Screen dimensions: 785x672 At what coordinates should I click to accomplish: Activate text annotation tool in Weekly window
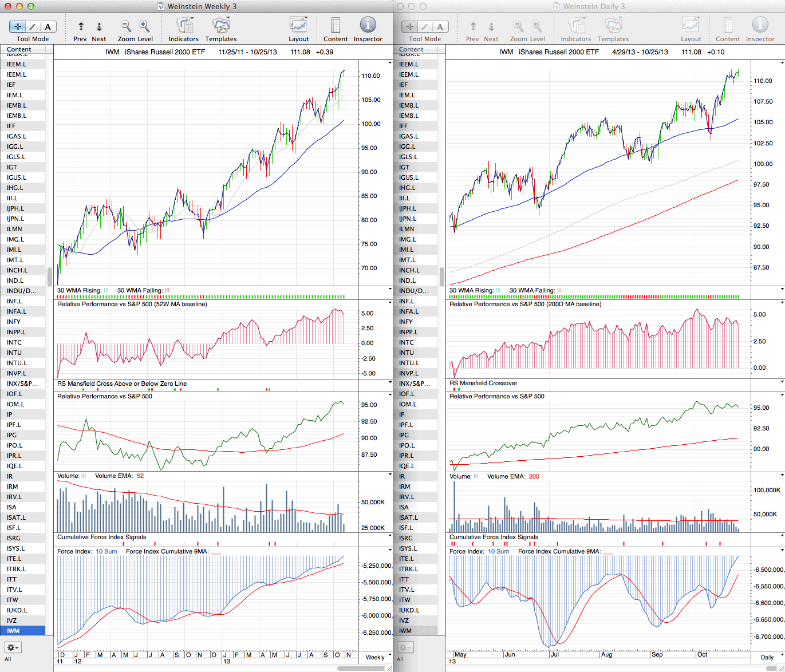48,26
